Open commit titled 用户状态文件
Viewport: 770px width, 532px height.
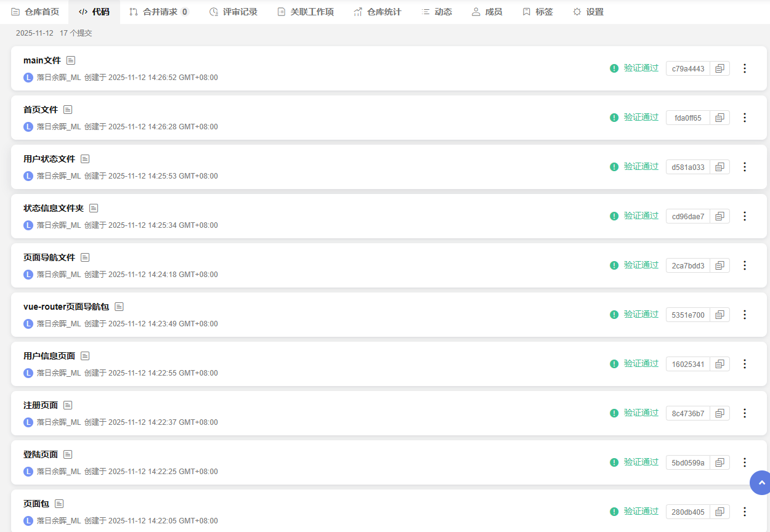(49, 159)
